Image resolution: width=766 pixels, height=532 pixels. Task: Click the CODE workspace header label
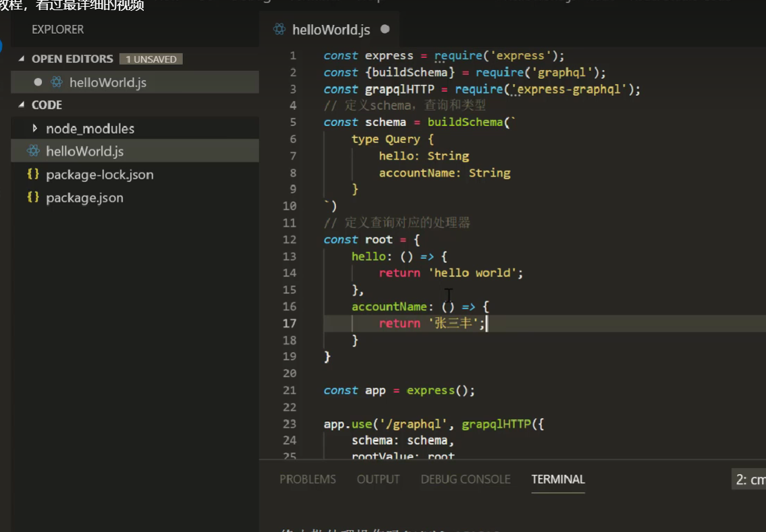[47, 105]
